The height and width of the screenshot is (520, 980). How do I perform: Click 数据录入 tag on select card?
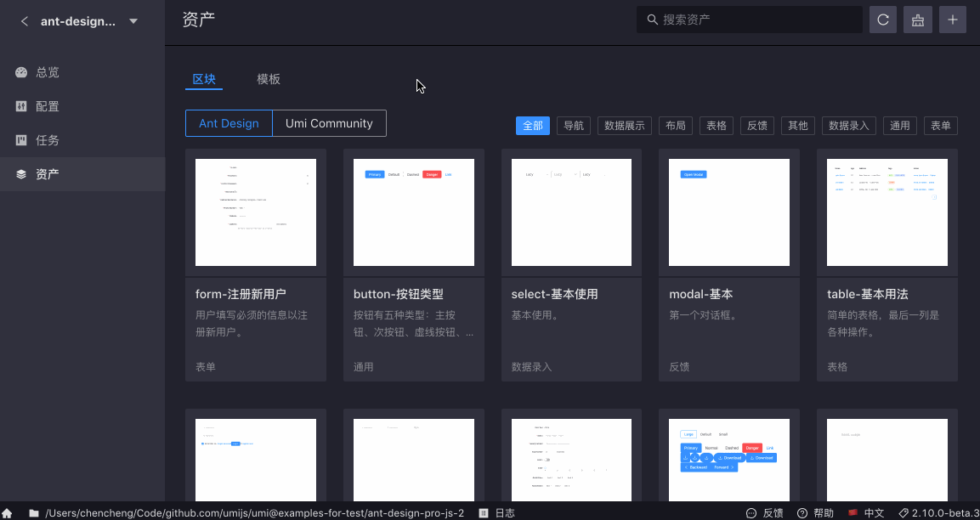point(532,367)
